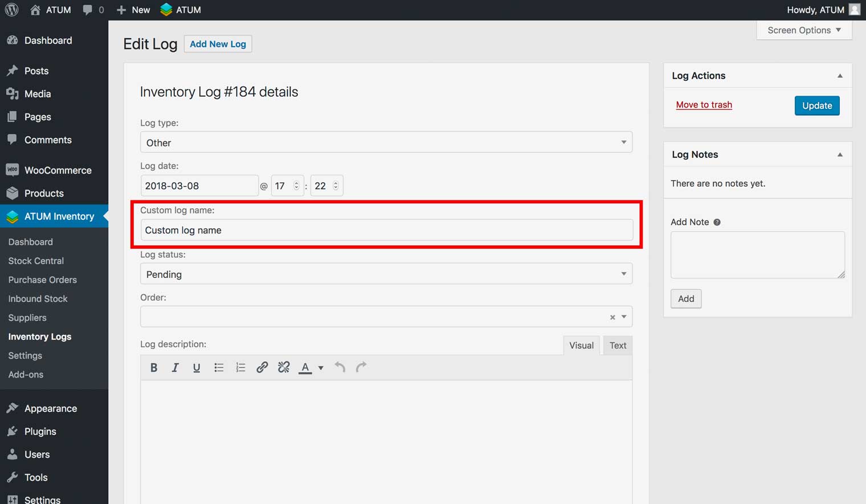The width and height of the screenshot is (866, 504).
Task: Go to Stock Central
Action: click(x=36, y=261)
